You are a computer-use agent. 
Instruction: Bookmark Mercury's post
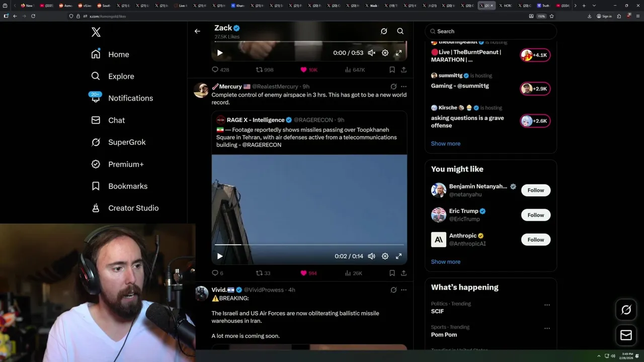tap(392, 273)
